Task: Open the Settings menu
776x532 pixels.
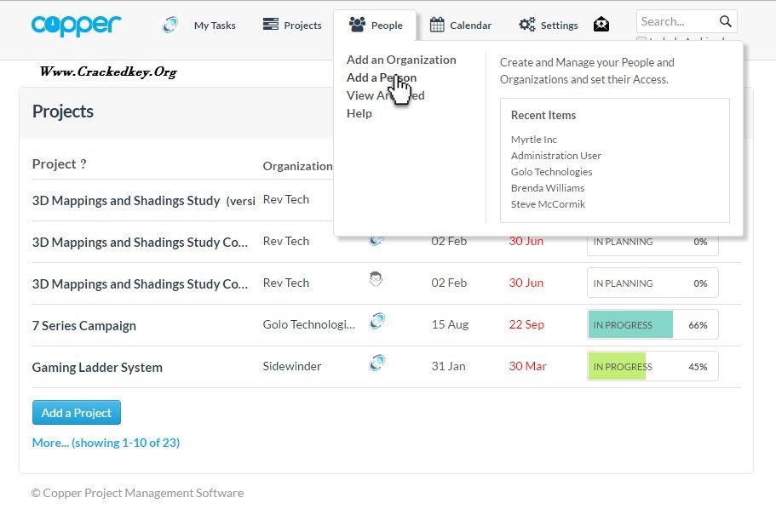Action: pyautogui.click(x=560, y=26)
